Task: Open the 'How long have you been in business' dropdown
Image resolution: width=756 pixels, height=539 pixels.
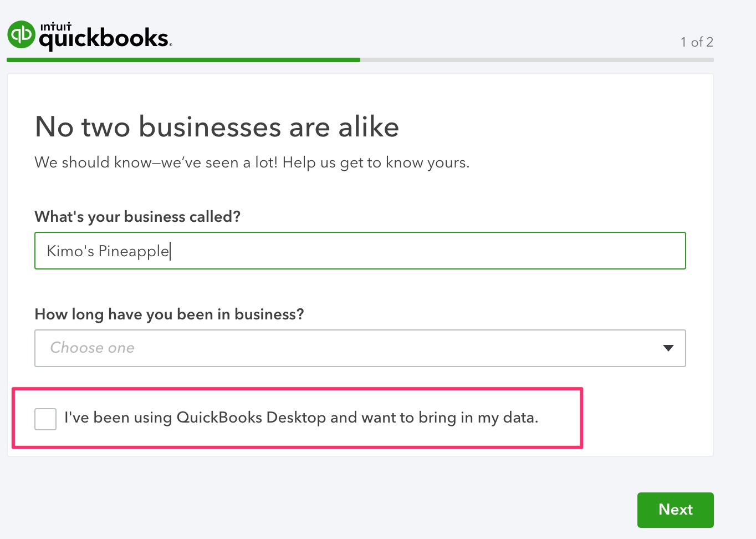Action: pos(360,348)
